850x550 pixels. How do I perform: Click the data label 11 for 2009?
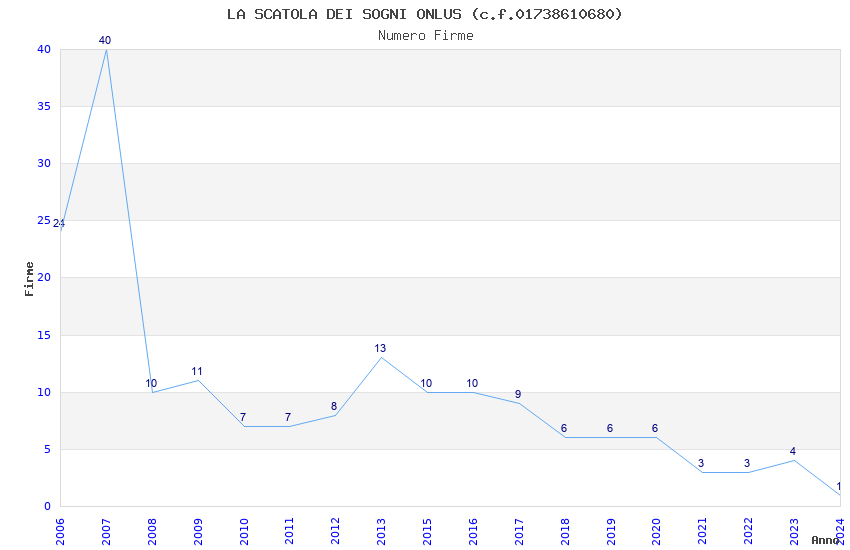click(x=197, y=371)
